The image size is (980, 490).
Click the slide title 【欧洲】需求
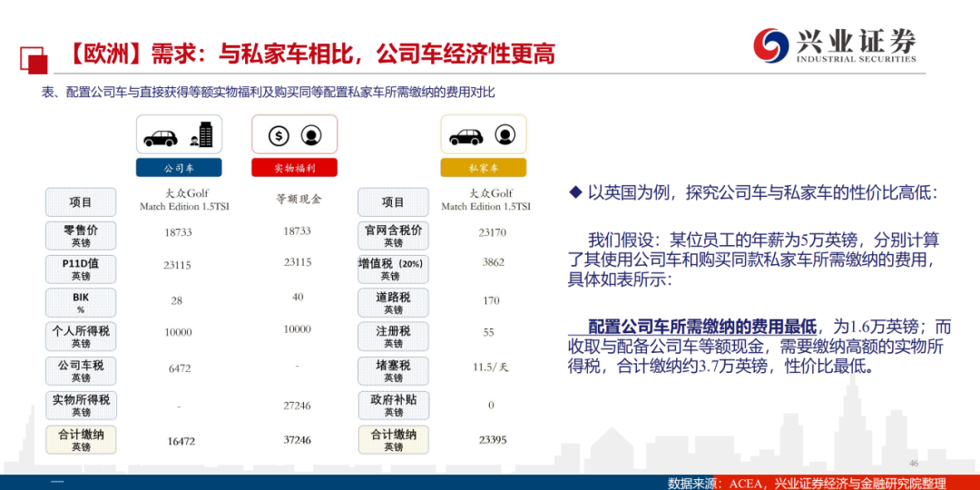click(308, 54)
